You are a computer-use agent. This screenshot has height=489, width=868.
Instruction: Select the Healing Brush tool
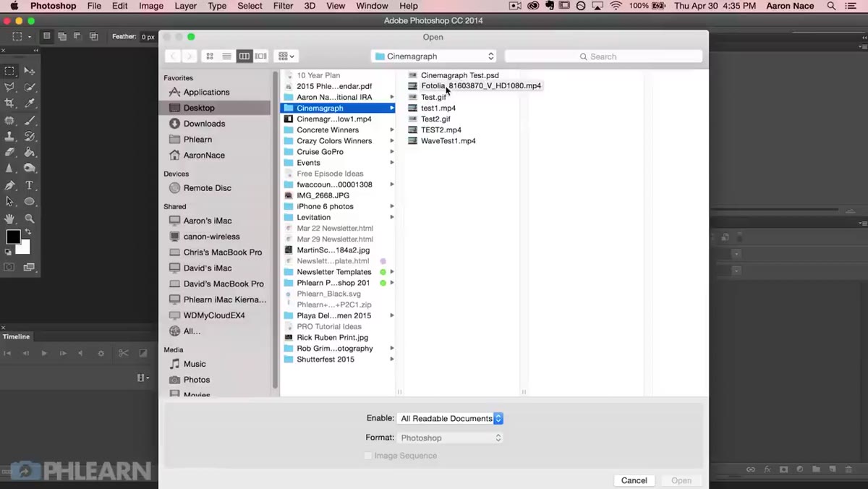coord(9,120)
